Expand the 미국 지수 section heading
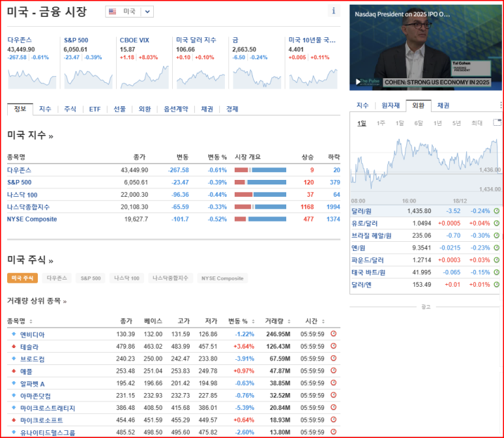The image size is (504, 438). (x=30, y=135)
